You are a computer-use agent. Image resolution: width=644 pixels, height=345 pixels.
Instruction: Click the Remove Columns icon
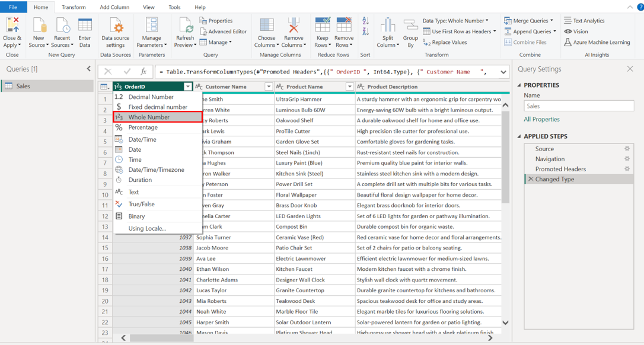[x=293, y=25]
